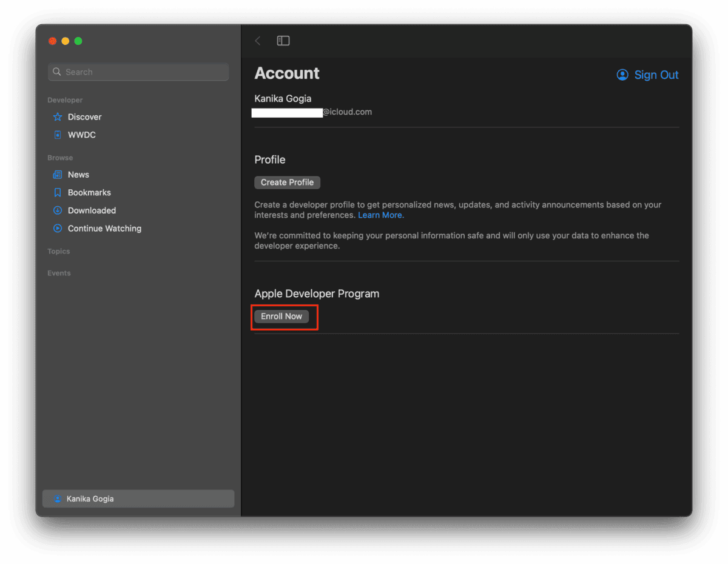Open the Learn More link
The image size is (728, 564).
(380, 215)
